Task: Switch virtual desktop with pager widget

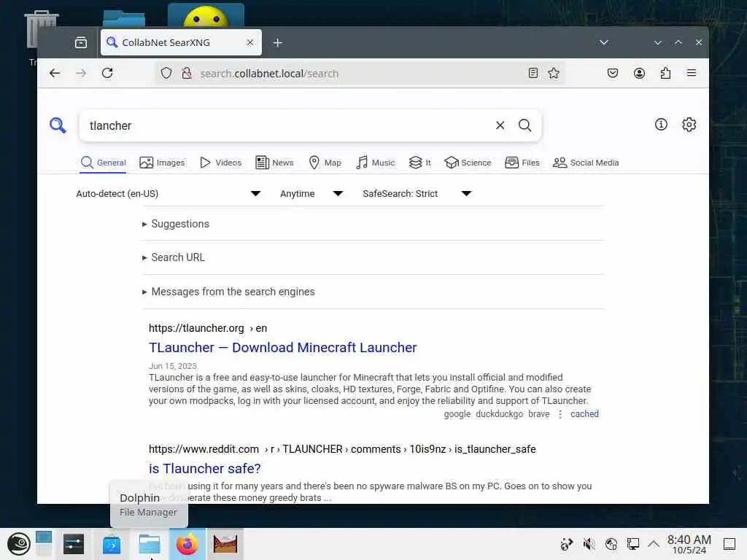Action: 43,544
